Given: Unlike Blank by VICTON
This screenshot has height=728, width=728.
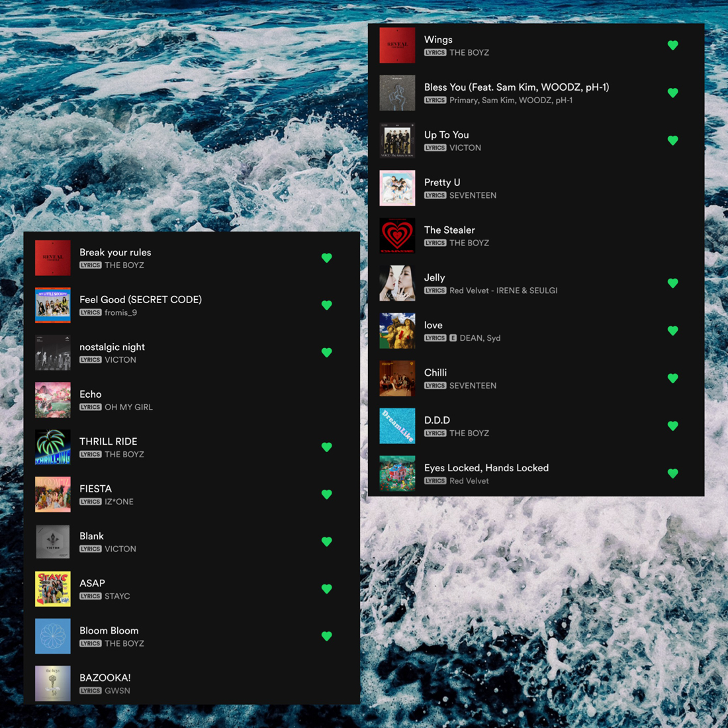Looking at the screenshot, I should click(327, 541).
